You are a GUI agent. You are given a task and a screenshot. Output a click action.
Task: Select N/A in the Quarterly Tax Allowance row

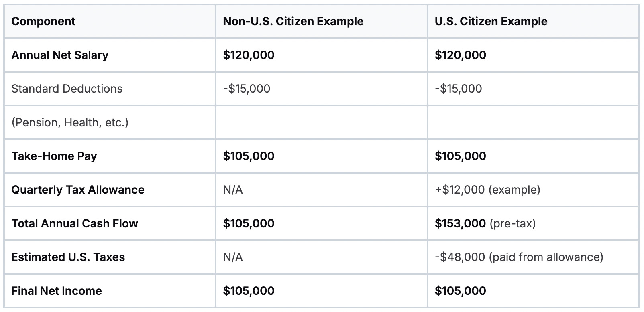pyautogui.click(x=233, y=190)
